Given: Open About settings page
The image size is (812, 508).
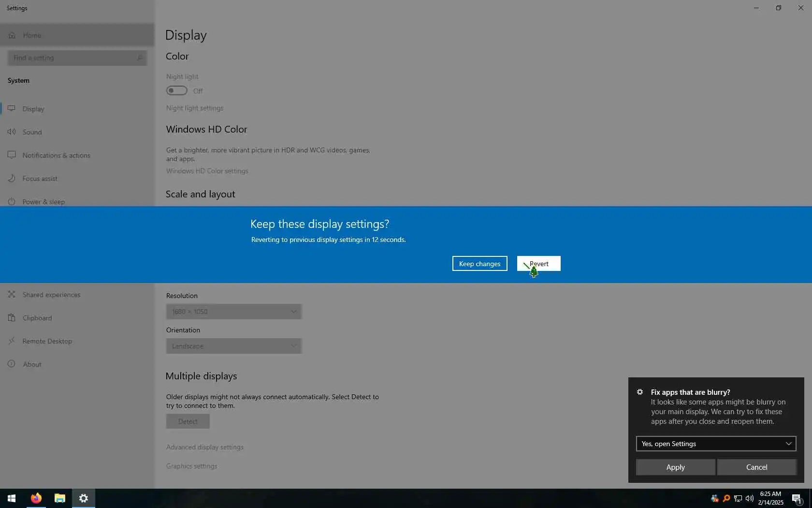Looking at the screenshot, I should [77, 364].
